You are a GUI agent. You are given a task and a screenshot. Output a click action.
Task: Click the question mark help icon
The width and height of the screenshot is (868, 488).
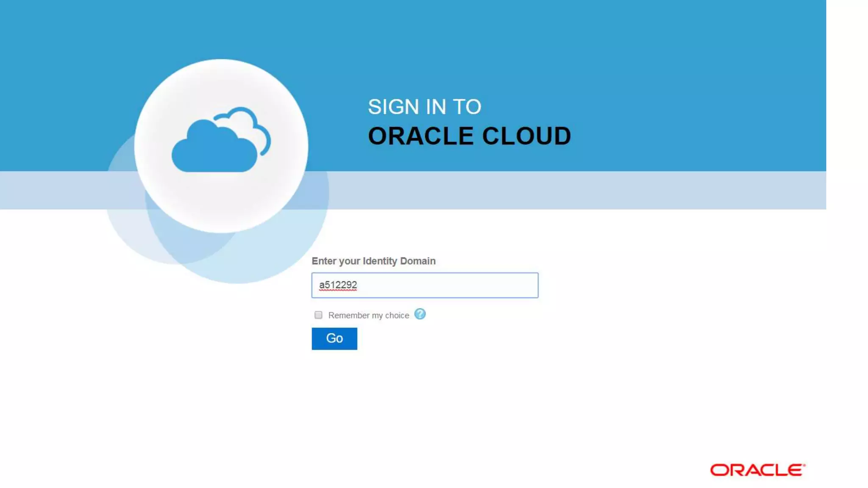(420, 314)
